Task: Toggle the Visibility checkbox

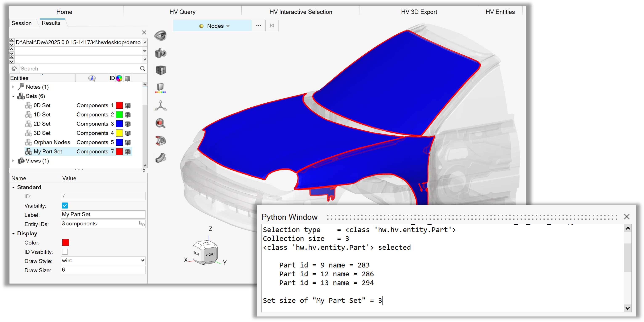Action: (x=65, y=206)
